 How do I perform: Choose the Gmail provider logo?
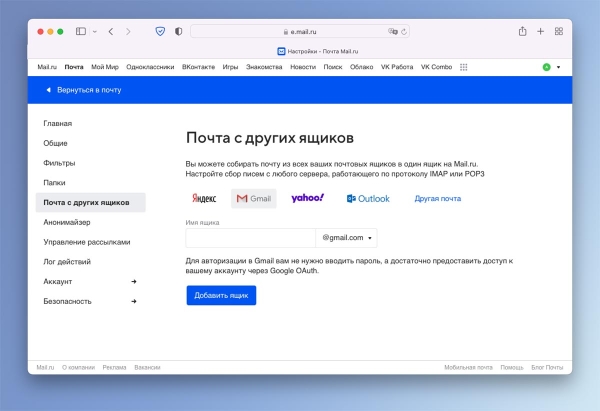(x=254, y=198)
